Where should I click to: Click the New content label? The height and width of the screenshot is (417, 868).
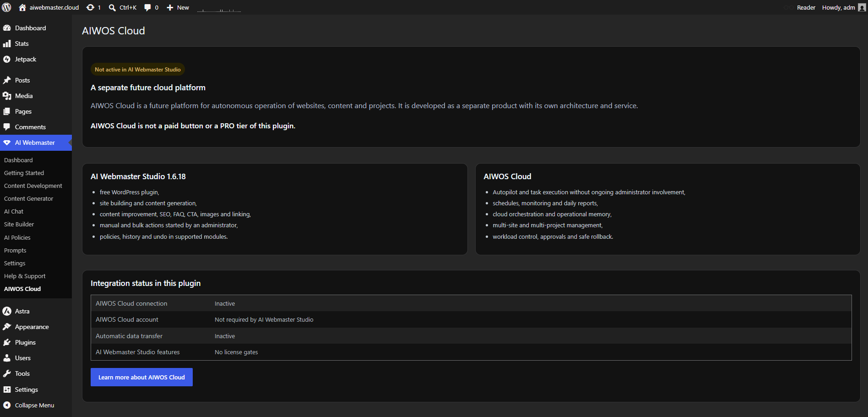183,7
